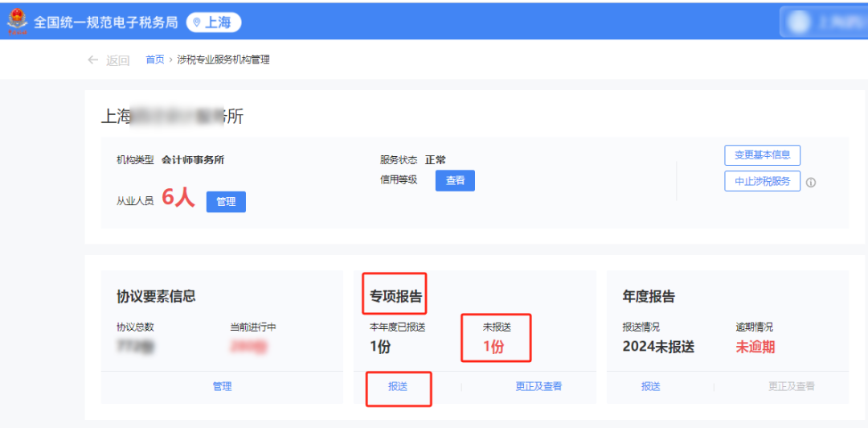Click the 涉税专业服务机构管理 breadcrumb

[223, 60]
